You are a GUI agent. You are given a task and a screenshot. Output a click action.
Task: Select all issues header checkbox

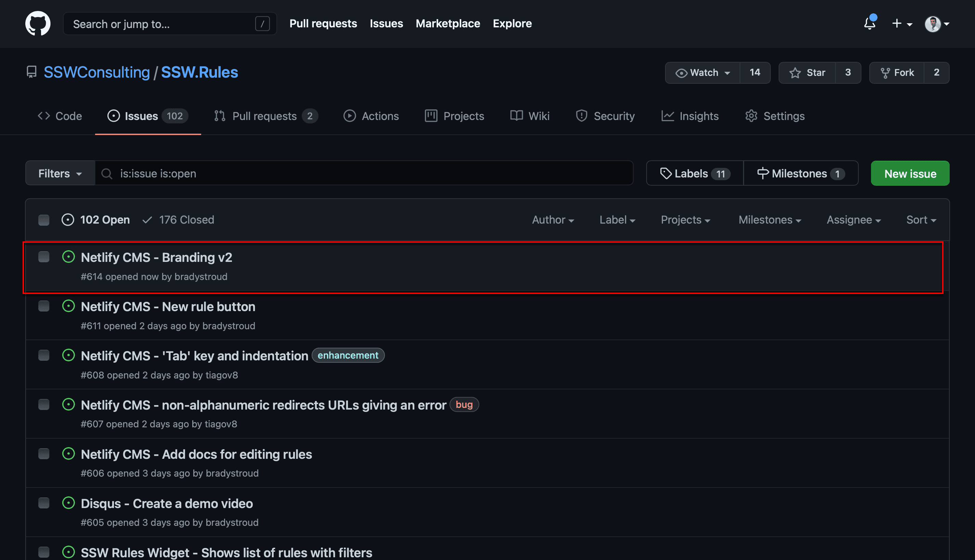44,220
